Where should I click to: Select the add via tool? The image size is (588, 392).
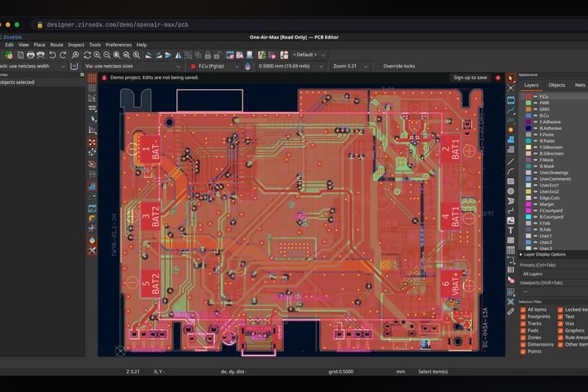pyautogui.click(x=510, y=129)
